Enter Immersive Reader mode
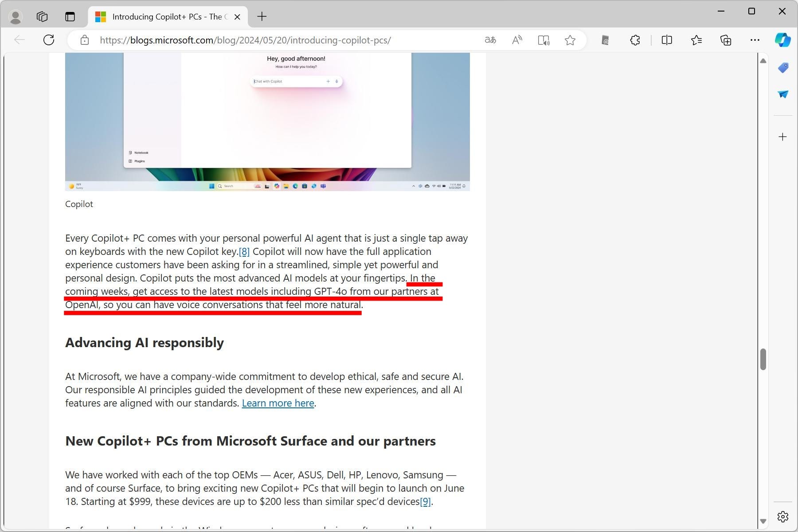 [544, 40]
